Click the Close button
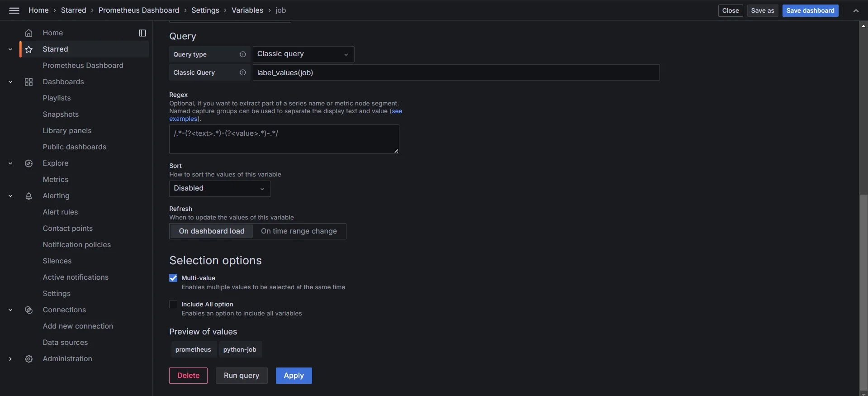868x396 pixels. coord(730,10)
